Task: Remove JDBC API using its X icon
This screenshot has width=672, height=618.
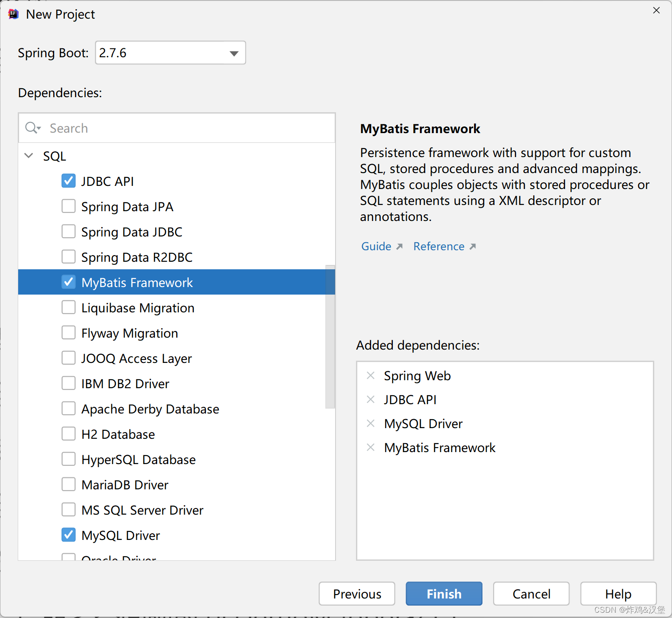Action: point(371,399)
